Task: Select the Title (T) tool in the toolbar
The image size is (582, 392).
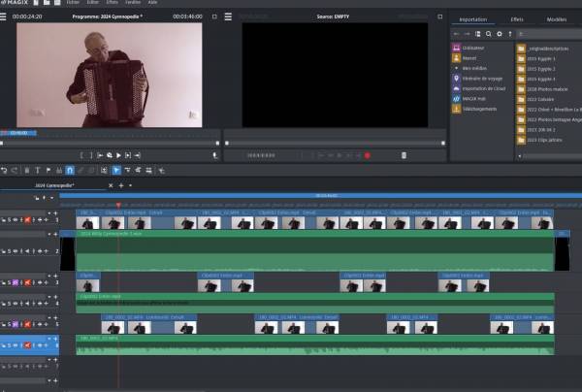Action: click(x=38, y=171)
